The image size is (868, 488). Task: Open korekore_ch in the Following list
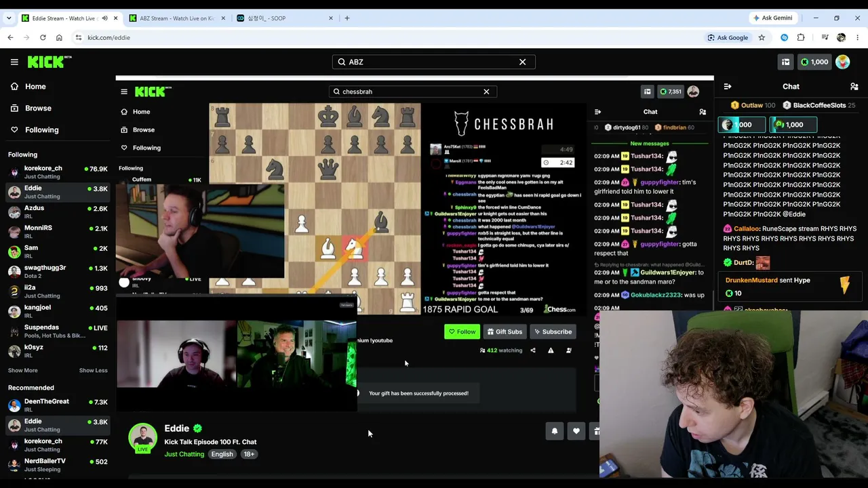pyautogui.click(x=58, y=172)
